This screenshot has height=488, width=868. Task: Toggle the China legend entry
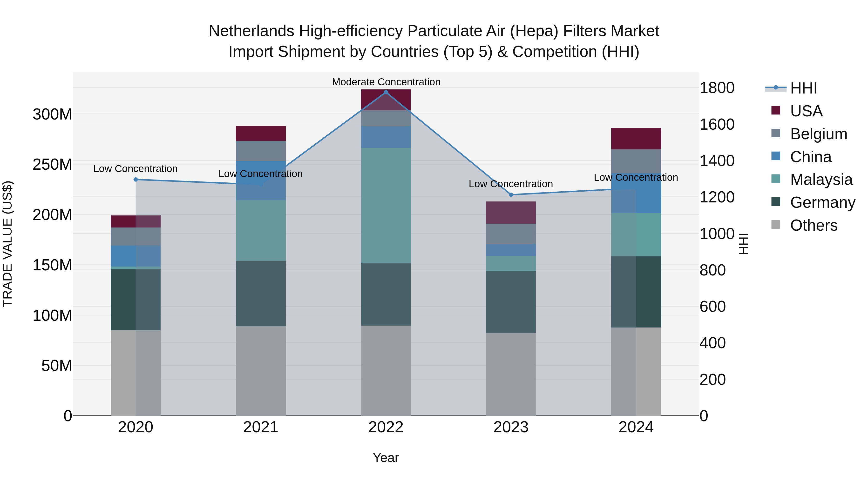click(x=801, y=157)
